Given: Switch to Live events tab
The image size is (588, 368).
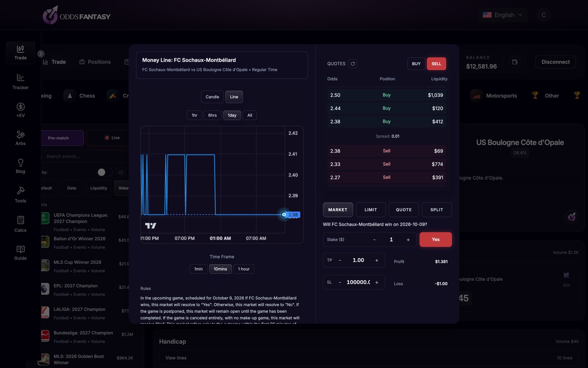Looking at the screenshot, I should tap(112, 138).
